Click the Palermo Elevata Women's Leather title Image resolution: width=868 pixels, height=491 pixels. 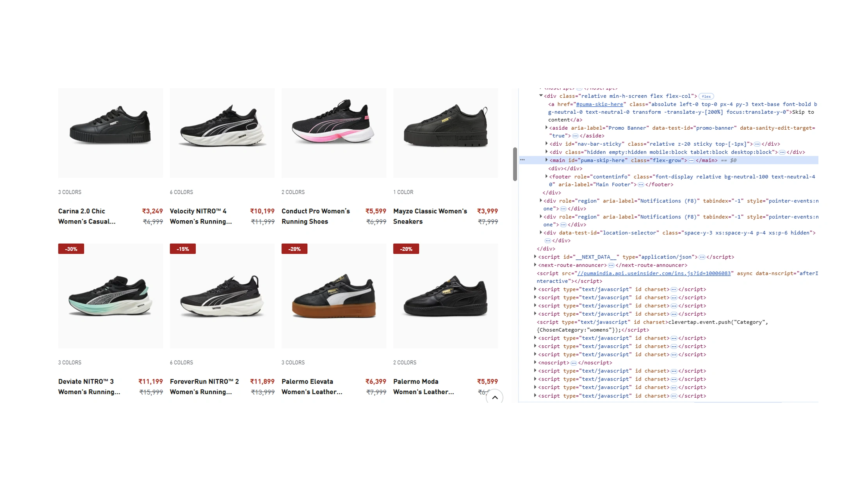pos(312,386)
